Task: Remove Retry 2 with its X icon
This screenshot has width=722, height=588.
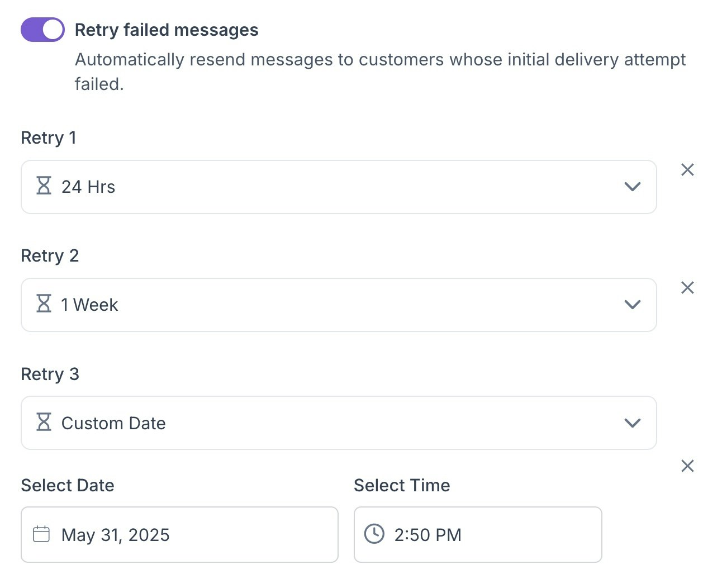Action: [x=687, y=288]
